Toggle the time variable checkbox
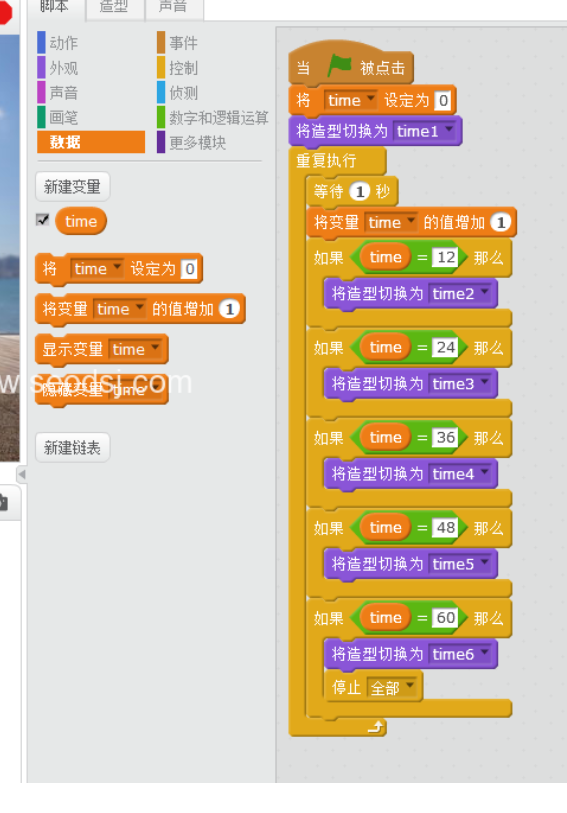The image size is (567, 813). tap(43, 219)
